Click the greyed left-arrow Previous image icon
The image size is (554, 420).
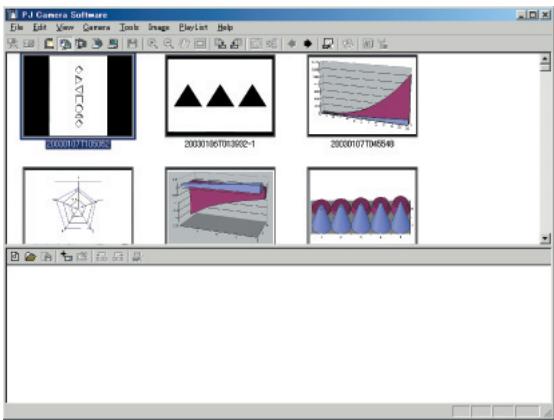click(x=292, y=44)
